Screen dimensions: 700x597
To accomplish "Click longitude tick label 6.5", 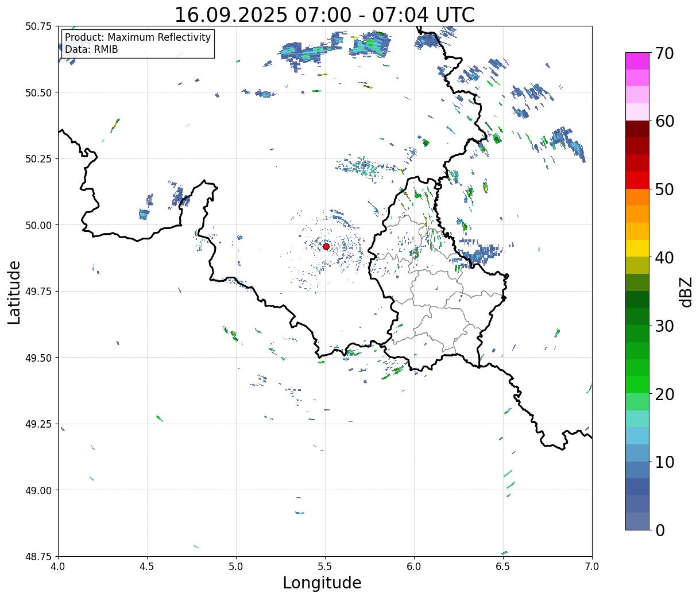I will pos(503,567).
